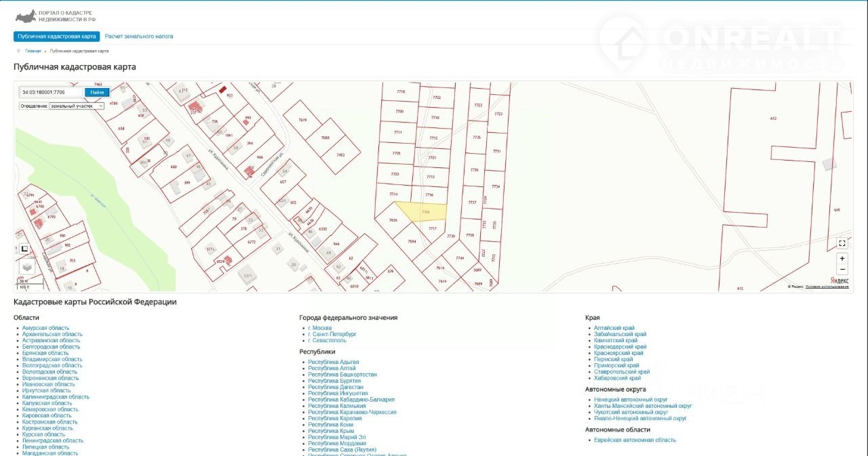The width and height of the screenshot is (868, 456).
Task: Click the location pin breadcrumb icon
Action: point(18,51)
